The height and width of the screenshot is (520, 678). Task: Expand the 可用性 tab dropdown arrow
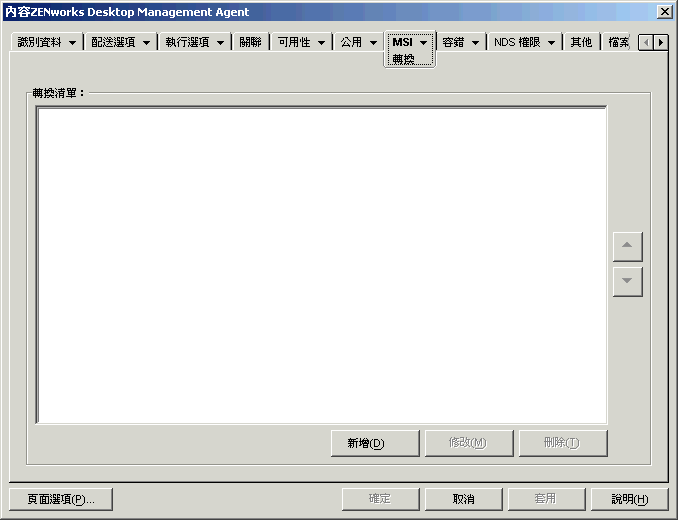[321, 43]
